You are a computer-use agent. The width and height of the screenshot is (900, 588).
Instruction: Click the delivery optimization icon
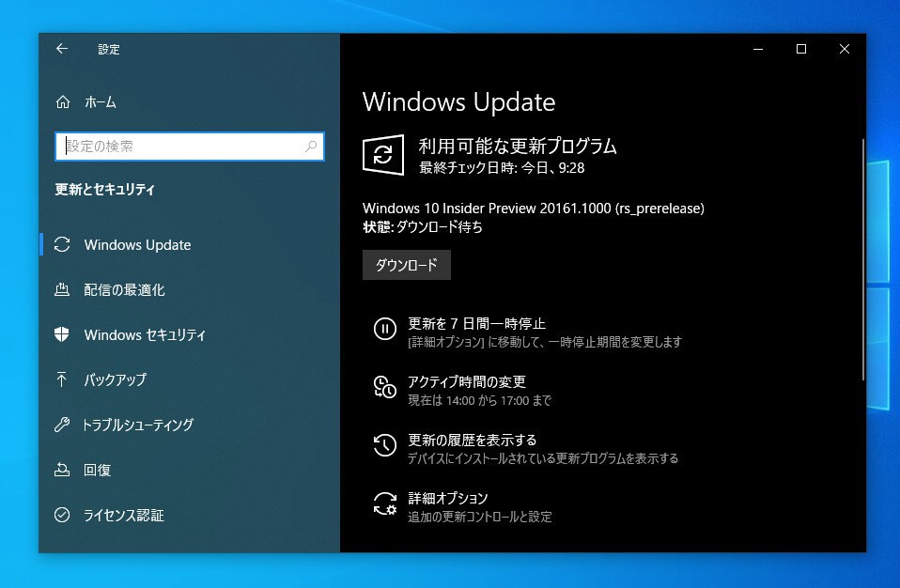(x=62, y=289)
